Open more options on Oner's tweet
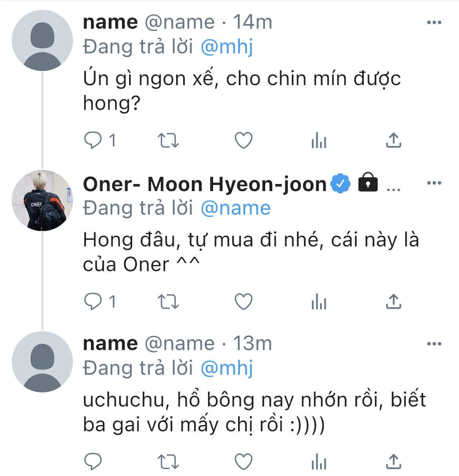 434,183
